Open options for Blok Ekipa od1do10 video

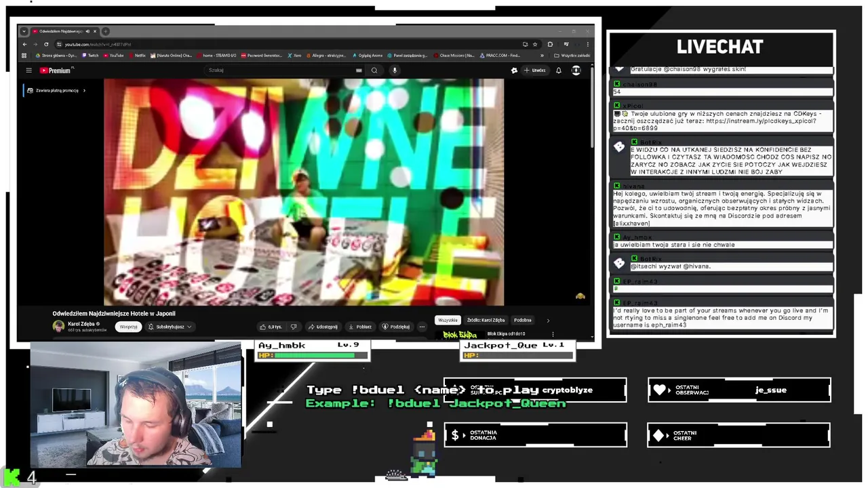(x=553, y=334)
